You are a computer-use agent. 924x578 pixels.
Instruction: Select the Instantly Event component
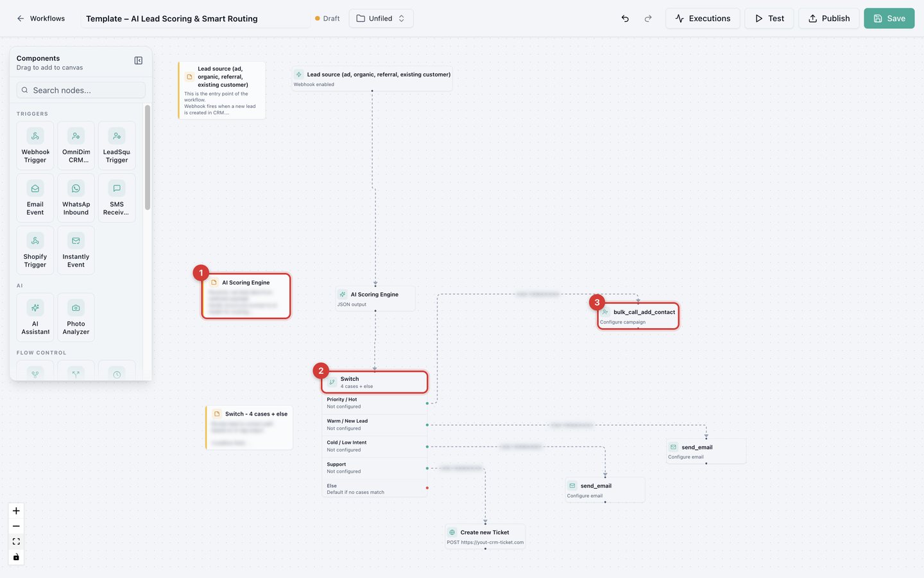(76, 250)
